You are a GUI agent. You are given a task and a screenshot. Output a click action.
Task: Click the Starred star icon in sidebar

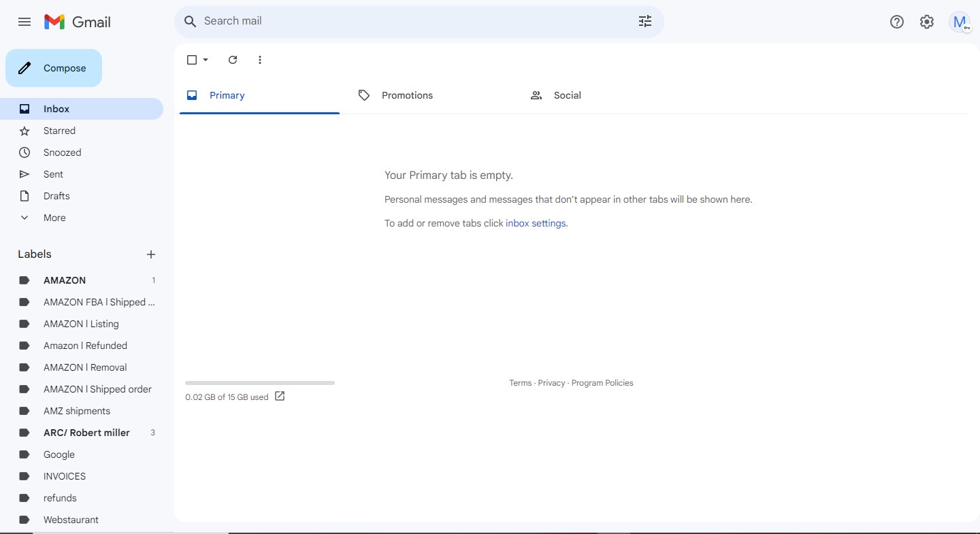(24, 131)
